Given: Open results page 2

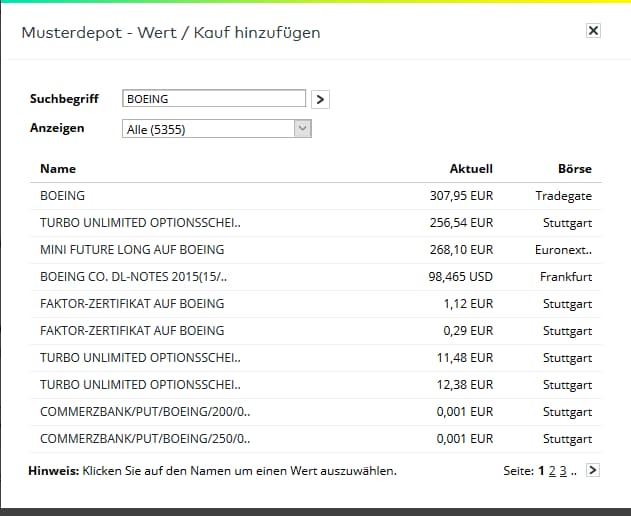Looking at the screenshot, I should [x=552, y=471].
